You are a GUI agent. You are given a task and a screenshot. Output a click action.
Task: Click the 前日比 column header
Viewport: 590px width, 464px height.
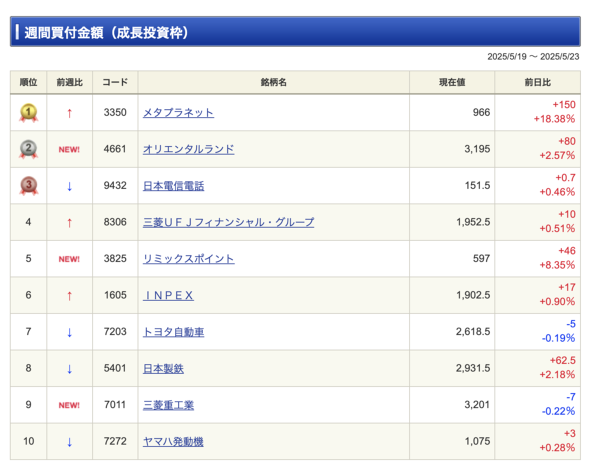point(538,82)
